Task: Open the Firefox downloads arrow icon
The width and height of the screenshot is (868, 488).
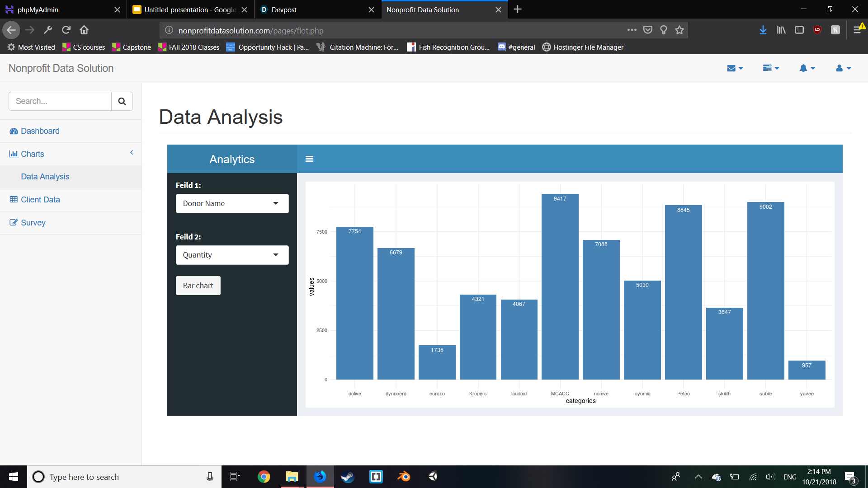Action: (763, 30)
